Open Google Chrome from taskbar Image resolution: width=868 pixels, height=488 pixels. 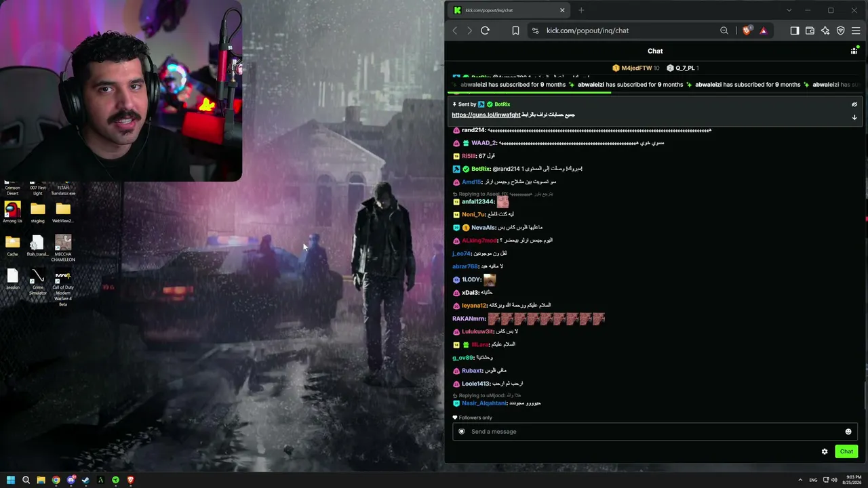point(56,480)
